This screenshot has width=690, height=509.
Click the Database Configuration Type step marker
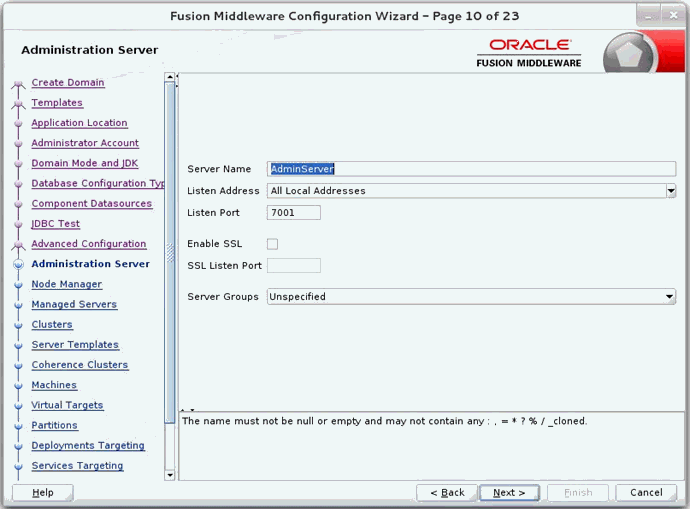18,184
